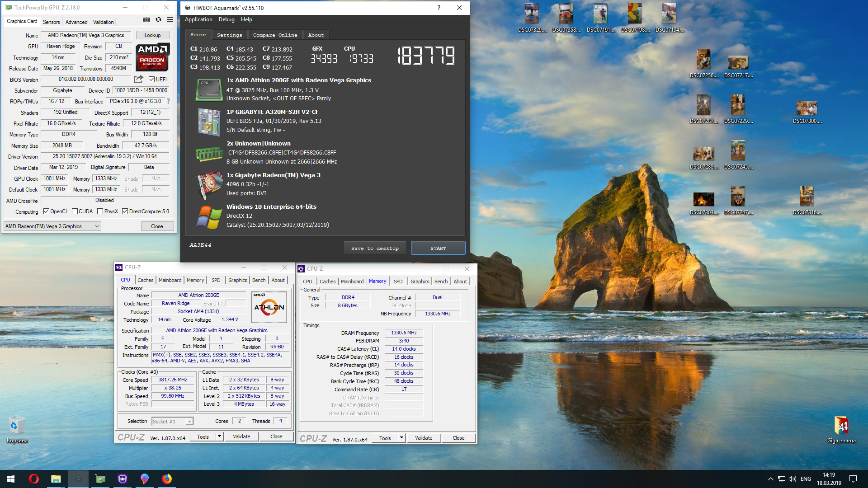Click Save to desktop in Aquamark
The image size is (868, 488).
point(375,248)
